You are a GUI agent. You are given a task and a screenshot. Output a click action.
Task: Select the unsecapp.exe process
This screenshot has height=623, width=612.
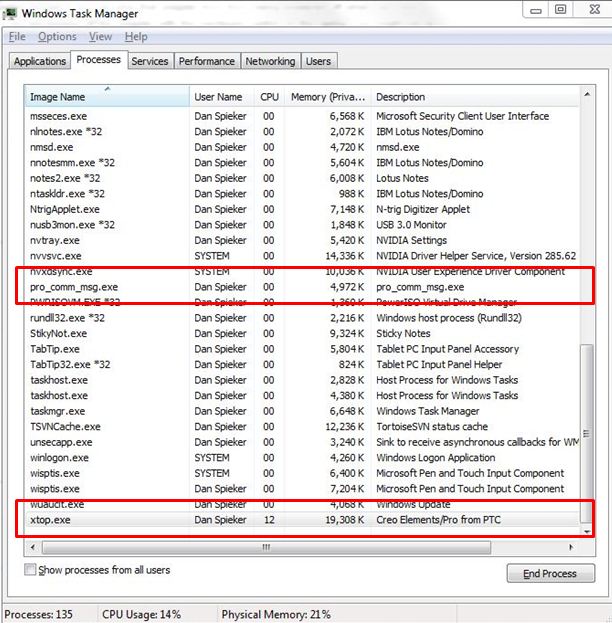click(x=301, y=442)
